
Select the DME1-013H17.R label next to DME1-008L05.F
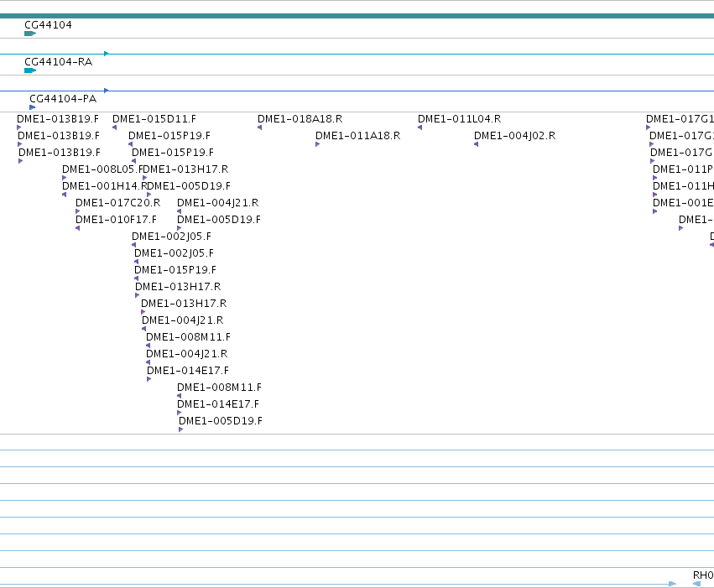click(x=185, y=169)
